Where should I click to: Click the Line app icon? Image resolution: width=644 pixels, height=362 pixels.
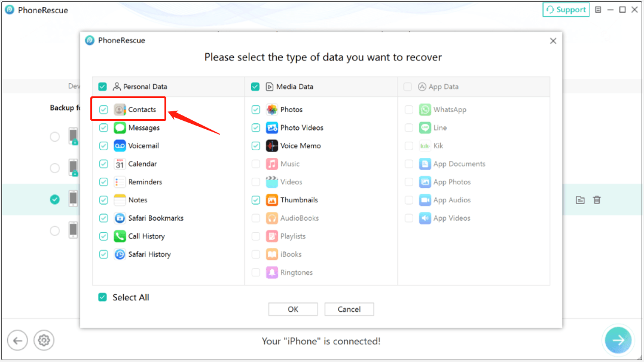point(425,128)
